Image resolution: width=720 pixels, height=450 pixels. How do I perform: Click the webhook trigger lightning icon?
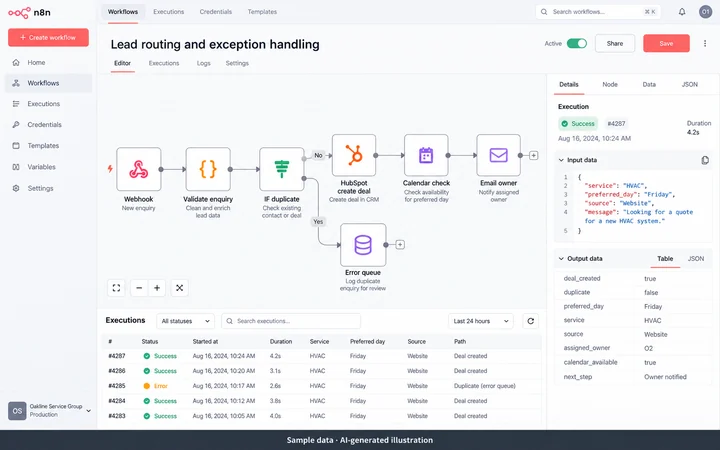(110, 169)
